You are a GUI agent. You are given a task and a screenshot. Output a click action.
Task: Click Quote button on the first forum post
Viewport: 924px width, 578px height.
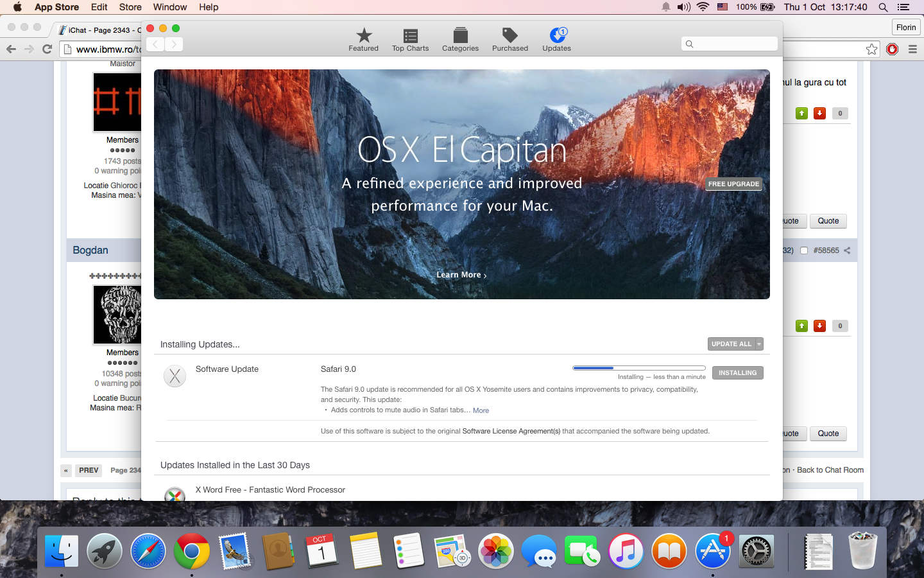coord(828,221)
